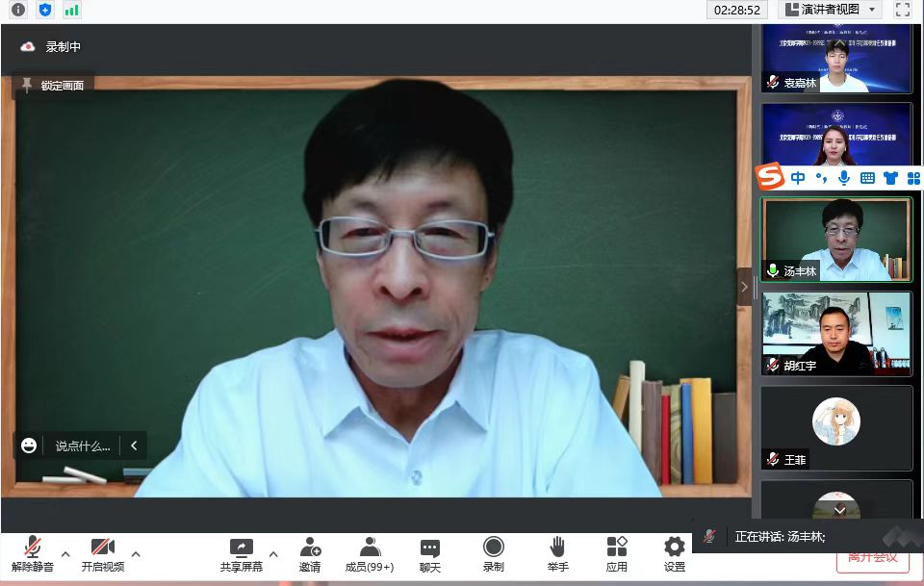The height and width of the screenshot is (586, 924).
Task: Open the Apps (应用) icon
Action: pos(617,554)
